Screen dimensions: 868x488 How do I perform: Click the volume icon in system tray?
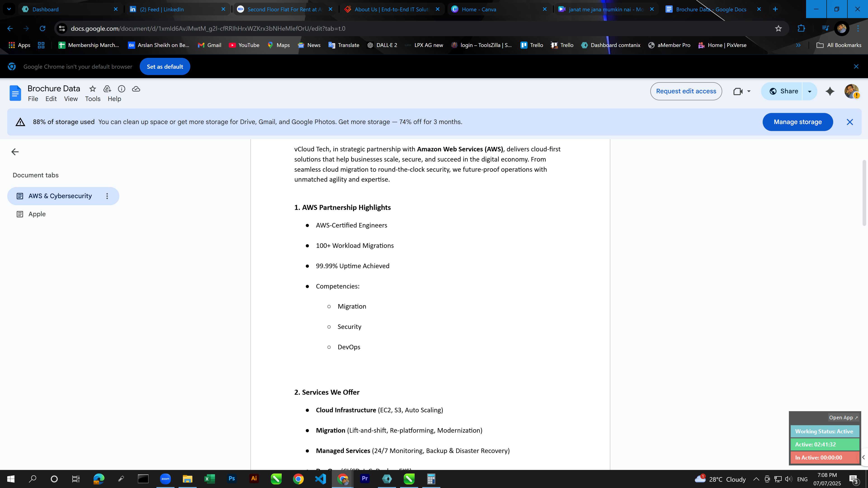[788, 479]
